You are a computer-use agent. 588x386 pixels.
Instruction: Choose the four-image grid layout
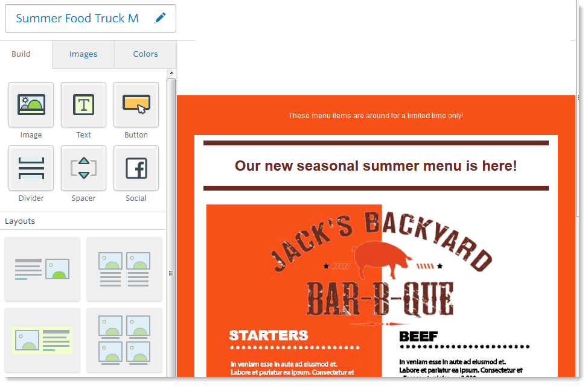tap(124, 340)
